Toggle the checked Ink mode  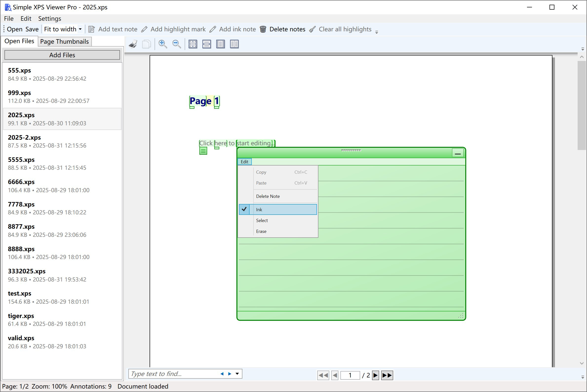tap(278, 209)
